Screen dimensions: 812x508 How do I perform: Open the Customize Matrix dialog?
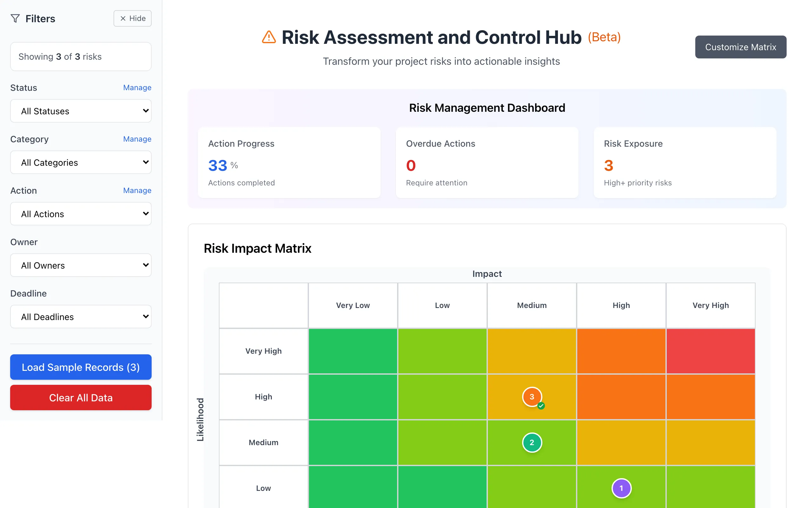coord(741,47)
